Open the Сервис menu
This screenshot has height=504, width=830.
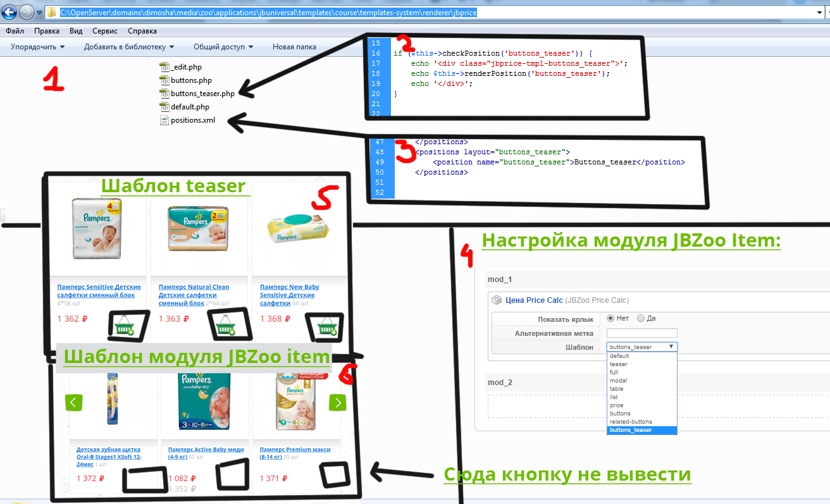point(104,30)
